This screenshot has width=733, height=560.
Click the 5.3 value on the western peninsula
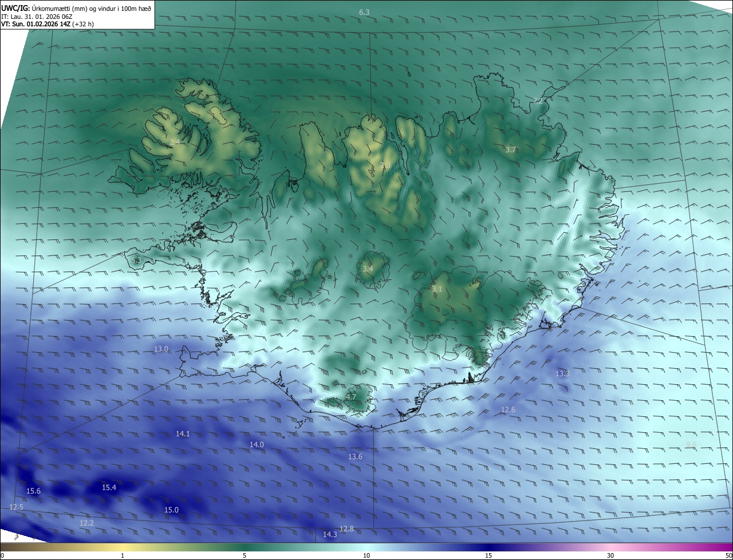point(136,261)
